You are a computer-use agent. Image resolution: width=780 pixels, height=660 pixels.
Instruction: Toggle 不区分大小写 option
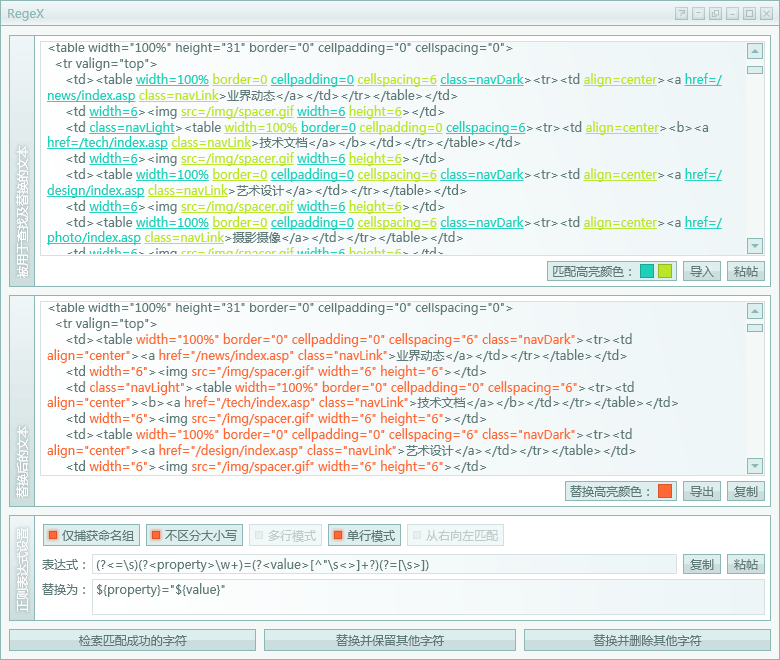coord(195,535)
